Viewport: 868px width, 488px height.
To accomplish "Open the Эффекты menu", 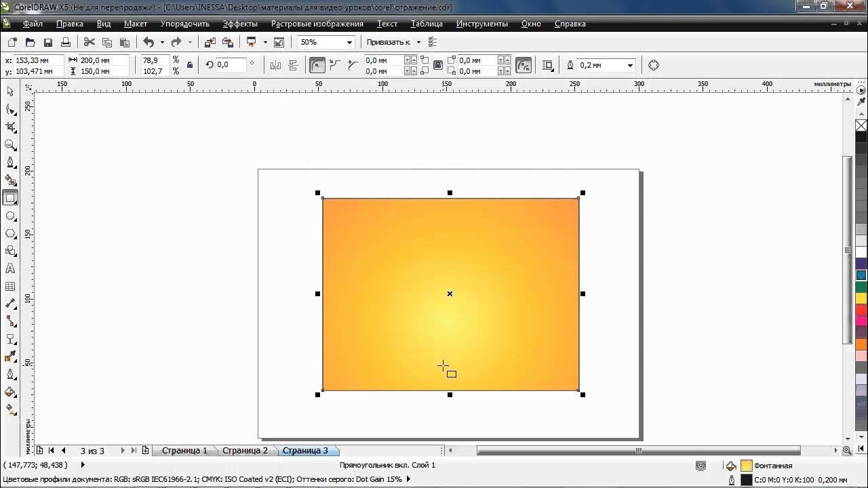I will pos(240,23).
